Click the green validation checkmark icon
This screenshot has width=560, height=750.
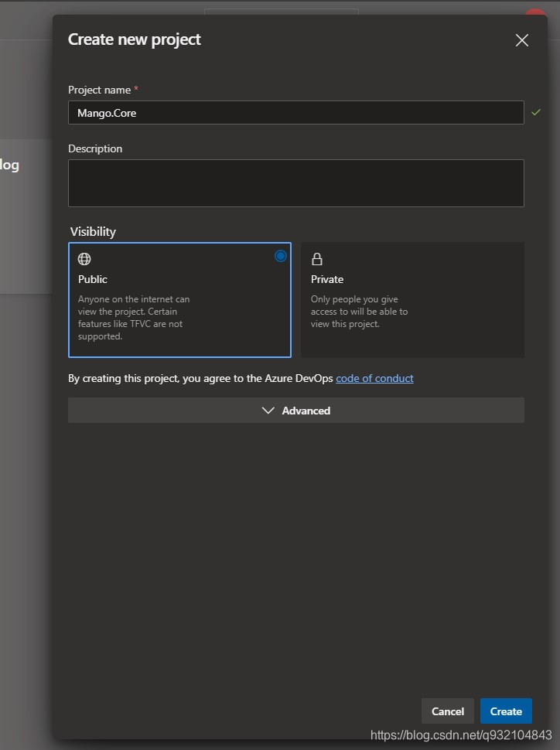pos(536,112)
